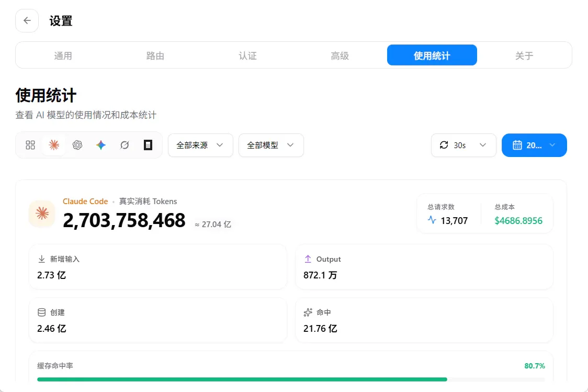
Task: Click the upload arrow icon for Output
Action: (x=308, y=259)
